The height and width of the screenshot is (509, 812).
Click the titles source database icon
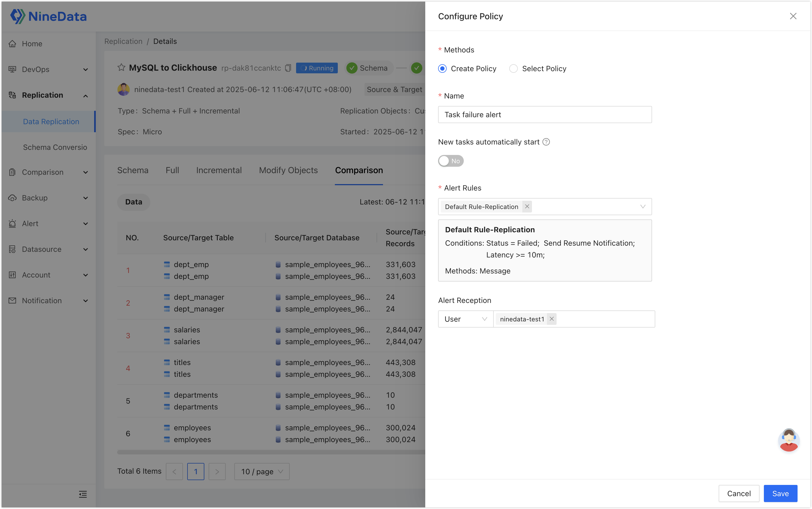tap(278, 363)
